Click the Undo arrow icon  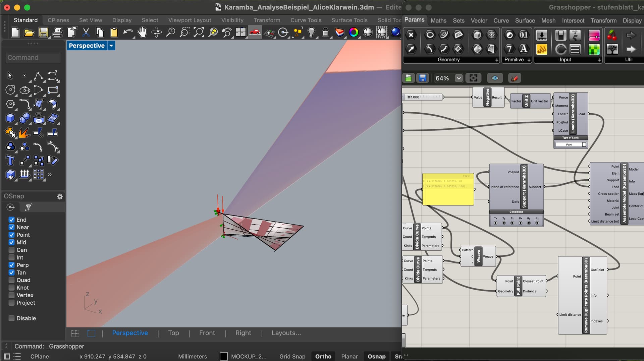pyautogui.click(x=128, y=33)
